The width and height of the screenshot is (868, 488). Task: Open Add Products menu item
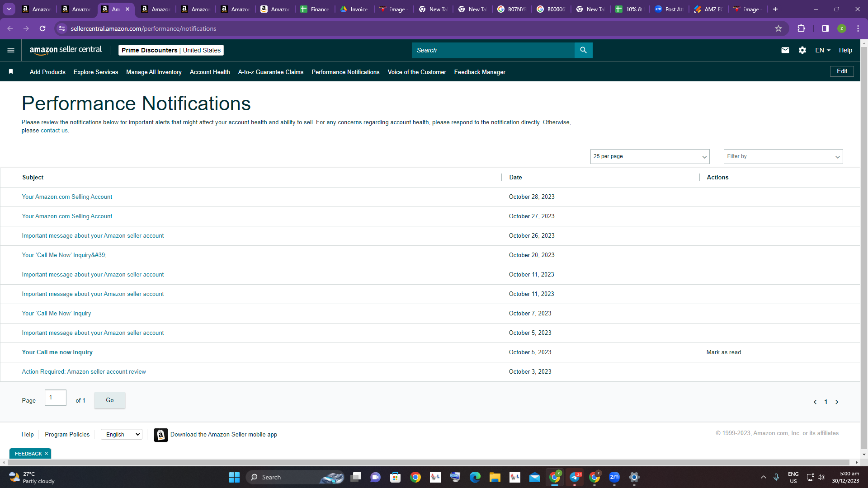pos(47,72)
